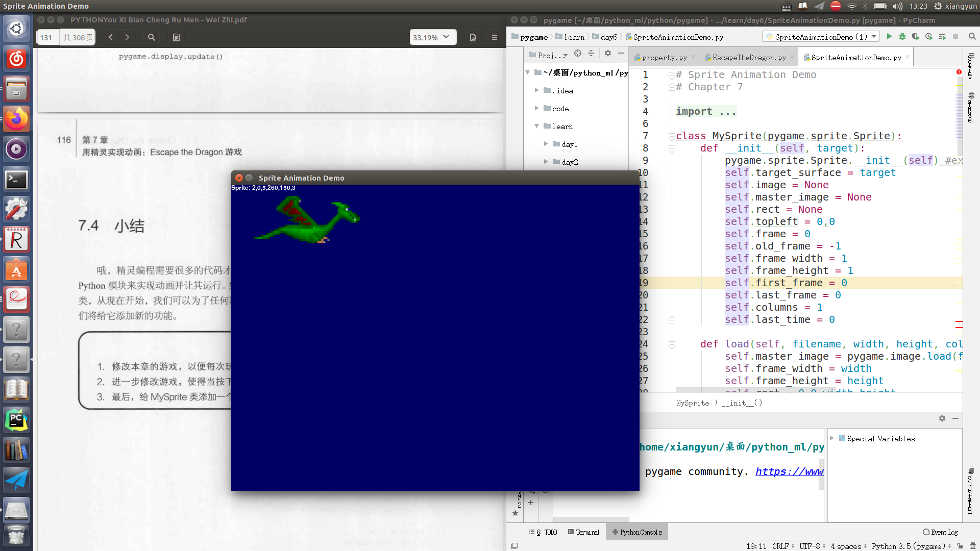Open the PDF viewer hamburger menu
Viewport: 980px width, 551px height.
[494, 37]
